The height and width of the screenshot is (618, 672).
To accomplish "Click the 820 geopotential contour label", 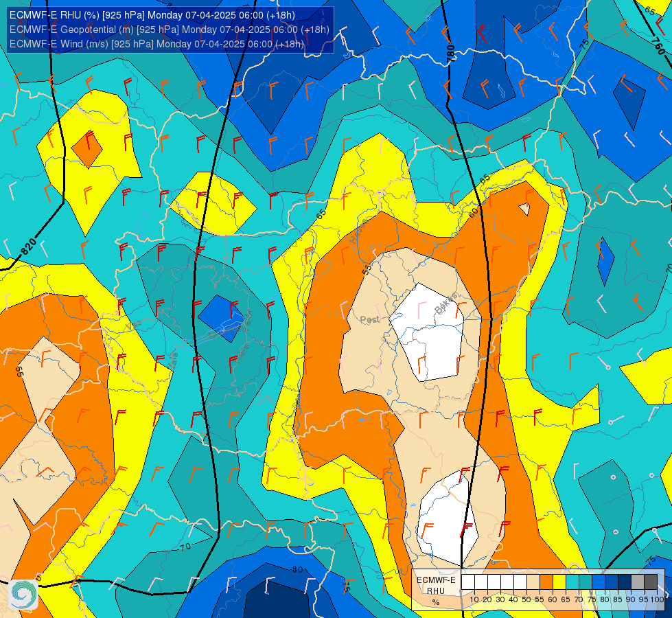I will tap(28, 247).
